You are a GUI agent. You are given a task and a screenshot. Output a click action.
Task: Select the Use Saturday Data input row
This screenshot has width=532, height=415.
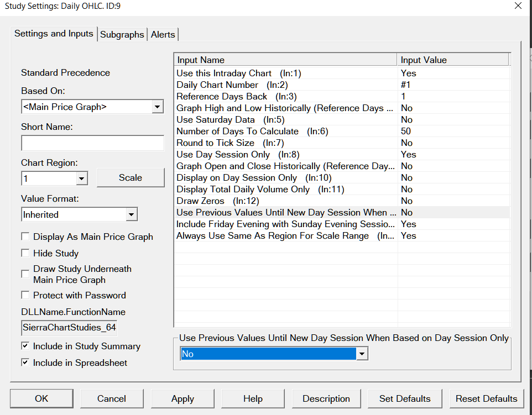216,120
